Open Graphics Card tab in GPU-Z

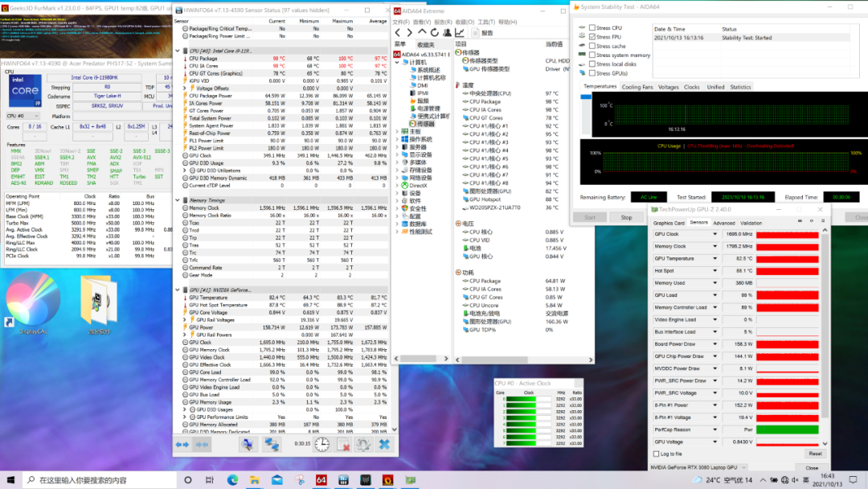pyautogui.click(x=669, y=223)
